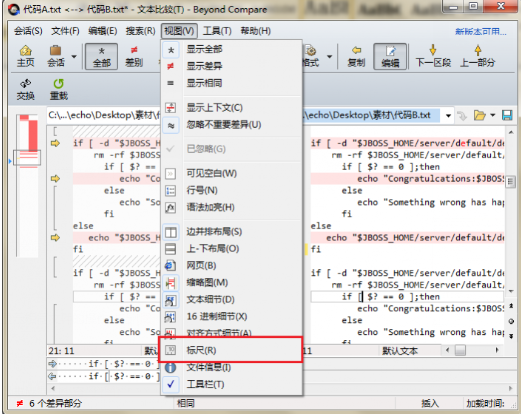The height and width of the screenshot is (415, 521).
Task: Click the 交换 swap sides icon
Action: (x=26, y=89)
